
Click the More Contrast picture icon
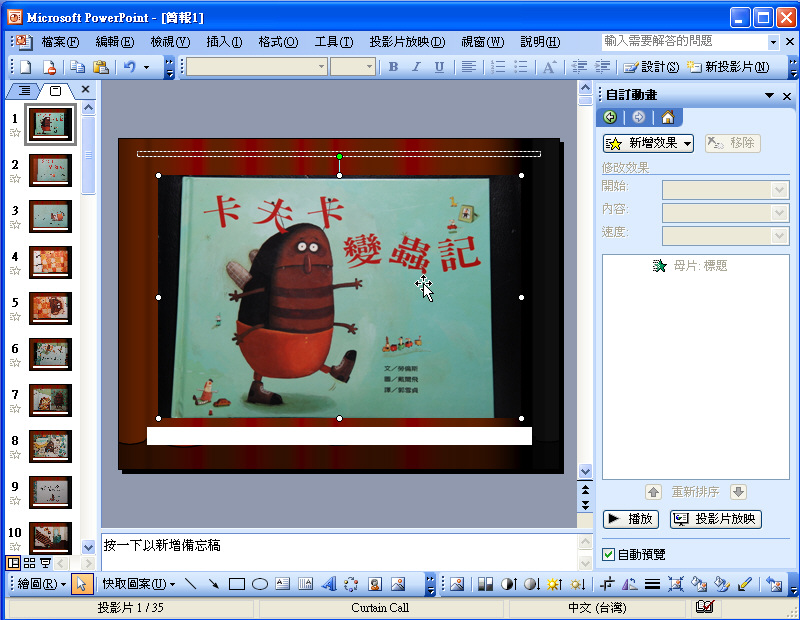point(509,583)
